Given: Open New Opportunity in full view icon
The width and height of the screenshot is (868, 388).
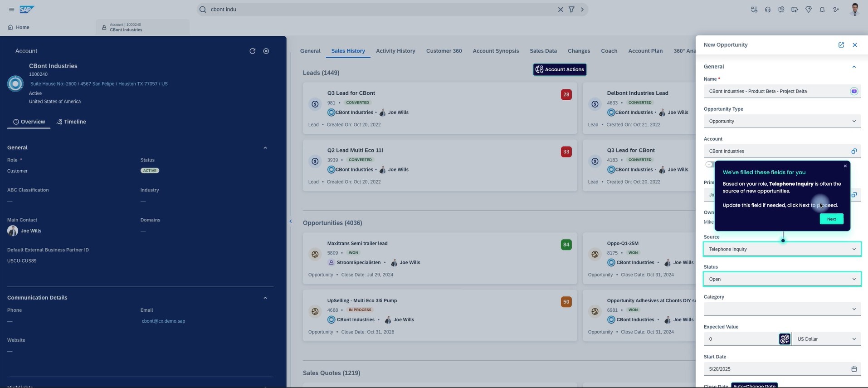Looking at the screenshot, I should (841, 45).
